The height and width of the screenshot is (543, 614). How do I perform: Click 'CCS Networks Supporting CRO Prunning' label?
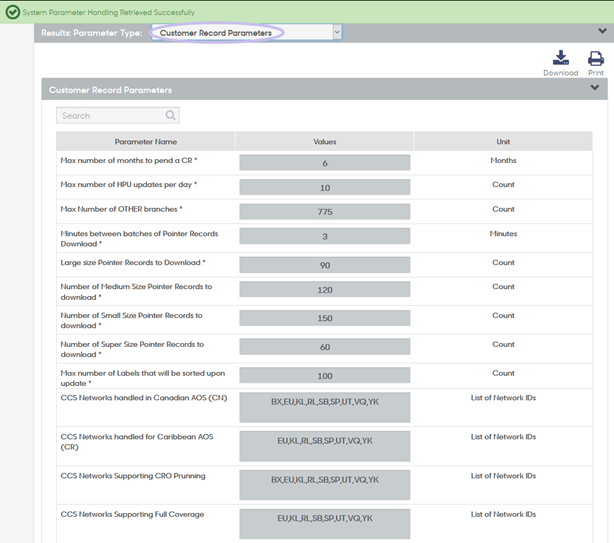[x=133, y=476]
